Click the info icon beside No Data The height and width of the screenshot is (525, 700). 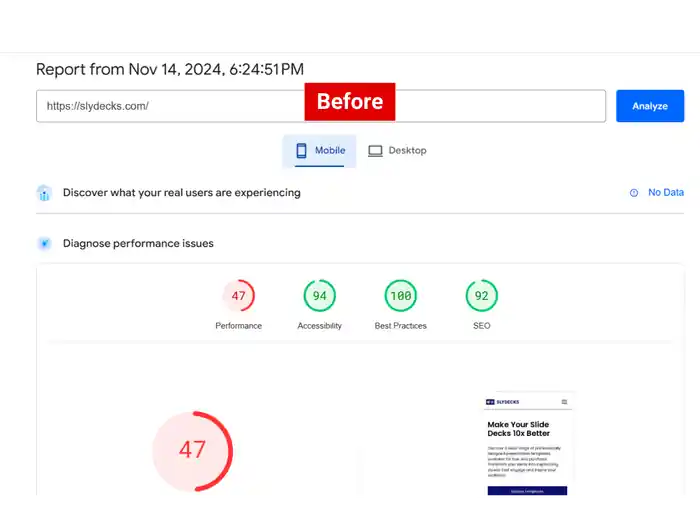point(634,193)
